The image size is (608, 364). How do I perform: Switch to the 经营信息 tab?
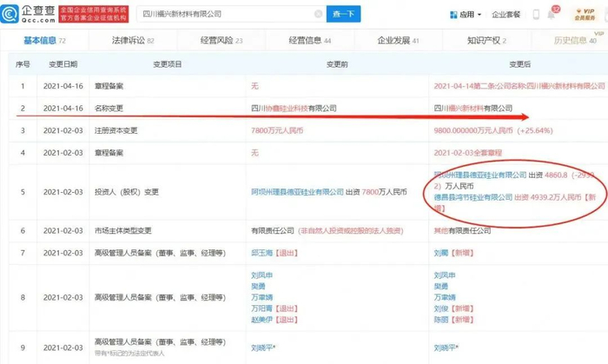click(310, 40)
